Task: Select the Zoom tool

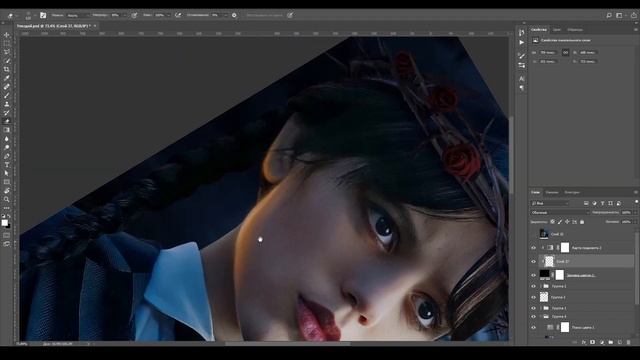Action: point(7,199)
